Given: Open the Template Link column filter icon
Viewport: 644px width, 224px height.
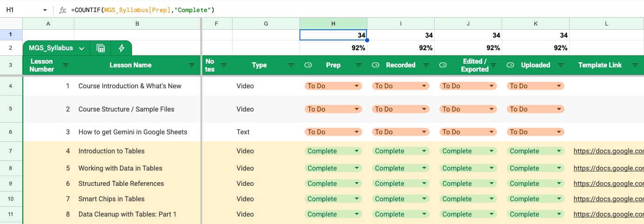Looking at the screenshot, I should tap(635, 66).
